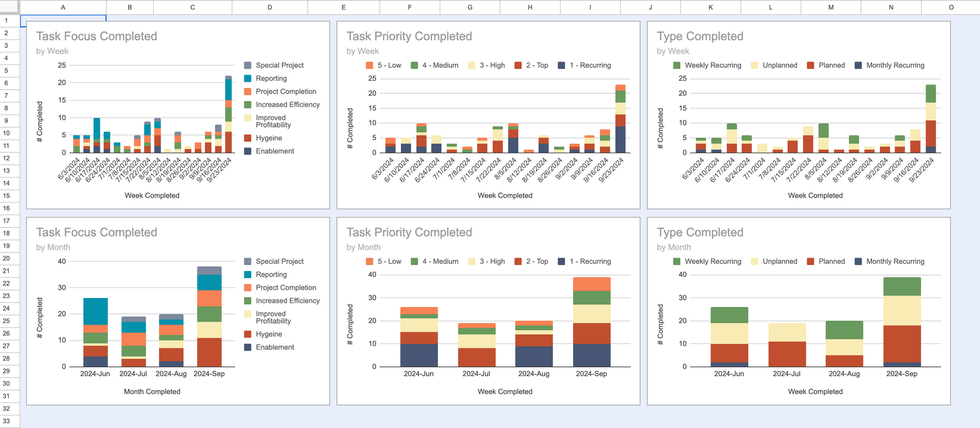
Task: Click the 'by Month' subtitle of Task Priority chart
Action: pyautogui.click(x=363, y=248)
